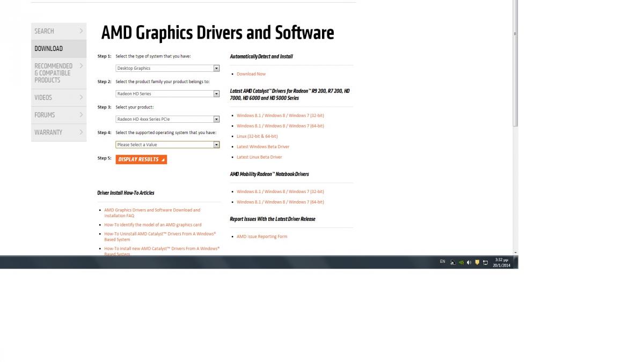Screen dimensions: 644x362
Task: Open the FORUMS sidebar item
Action: (x=58, y=115)
